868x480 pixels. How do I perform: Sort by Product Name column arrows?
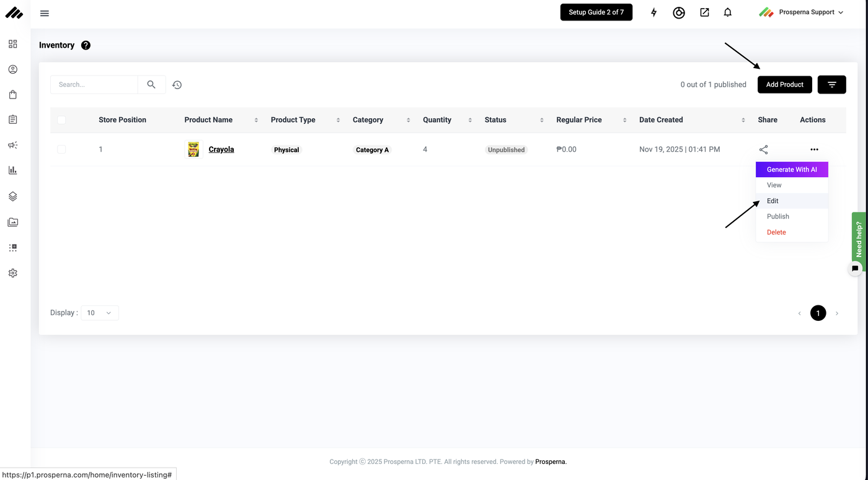coord(256,120)
